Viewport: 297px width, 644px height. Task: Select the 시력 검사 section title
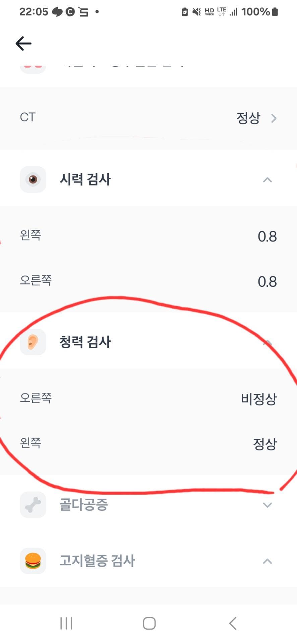click(85, 179)
